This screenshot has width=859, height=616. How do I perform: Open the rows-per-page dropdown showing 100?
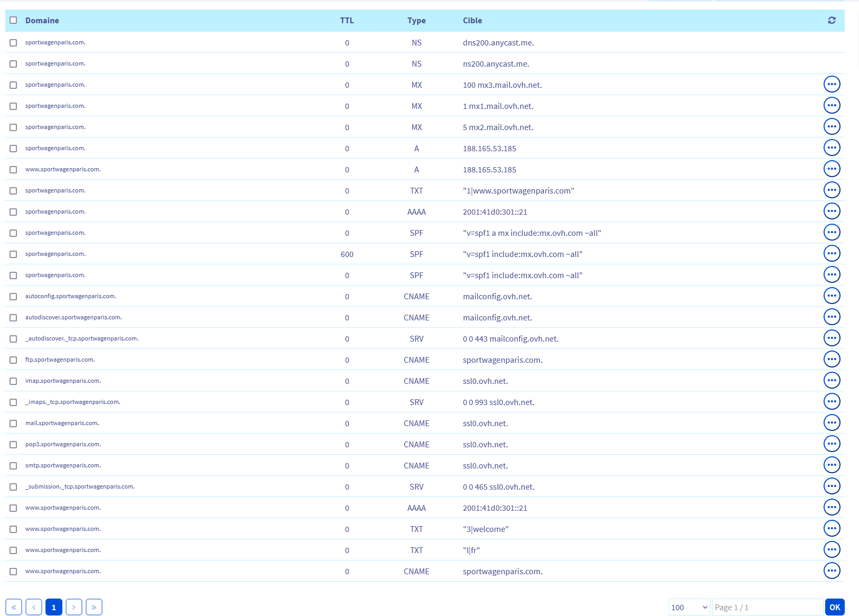(x=689, y=608)
